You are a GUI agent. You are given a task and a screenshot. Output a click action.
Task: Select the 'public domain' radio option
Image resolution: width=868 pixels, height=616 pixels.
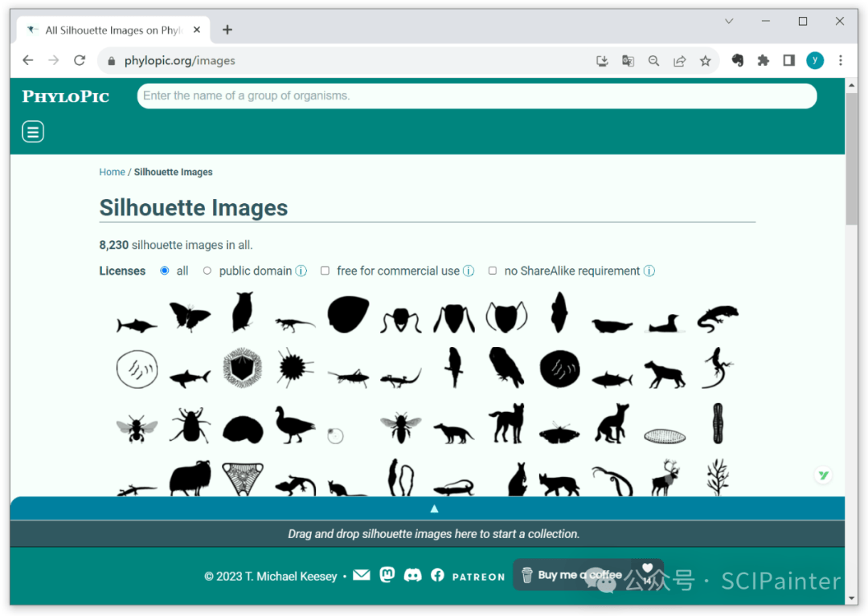click(x=207, y=271)
